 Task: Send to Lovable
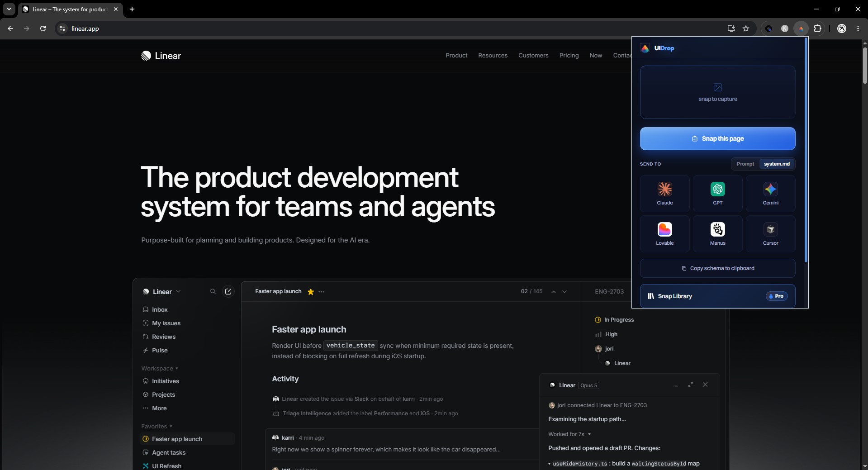coord(664,234)
